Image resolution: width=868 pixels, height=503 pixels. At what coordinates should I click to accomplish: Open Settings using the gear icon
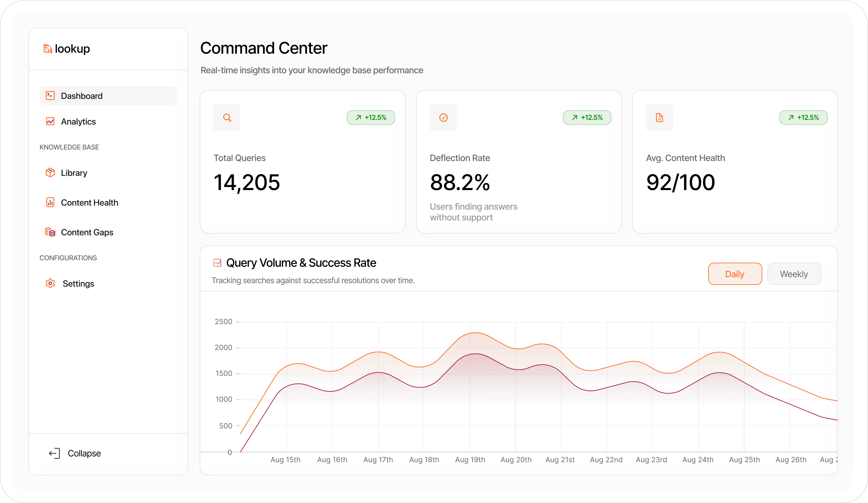click(x=50, y=283)
